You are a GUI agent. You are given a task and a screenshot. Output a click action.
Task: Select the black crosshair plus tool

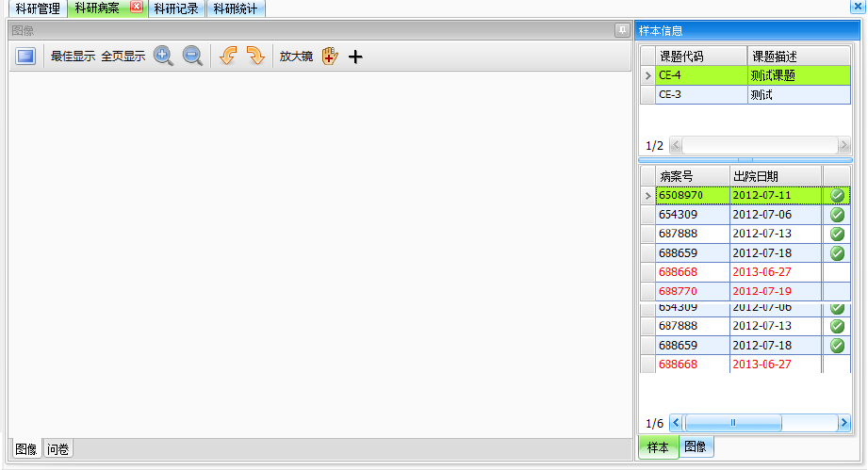(x=355, y=57)
